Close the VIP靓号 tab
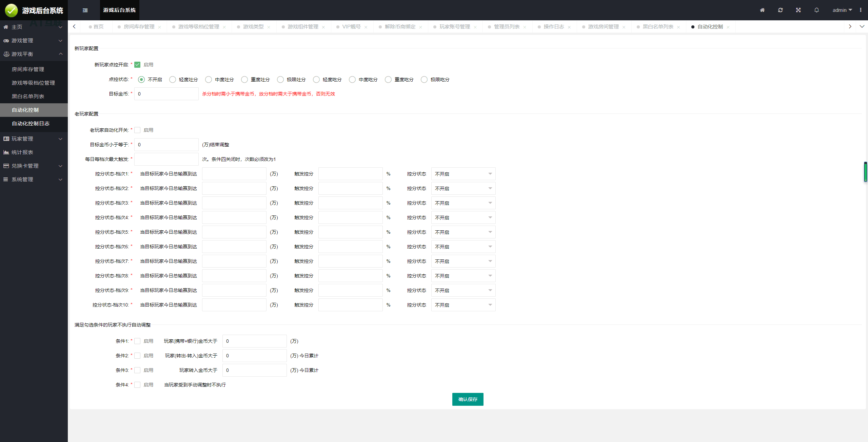The height and width of the screenshot is (442, 868). tap(366, 27)
